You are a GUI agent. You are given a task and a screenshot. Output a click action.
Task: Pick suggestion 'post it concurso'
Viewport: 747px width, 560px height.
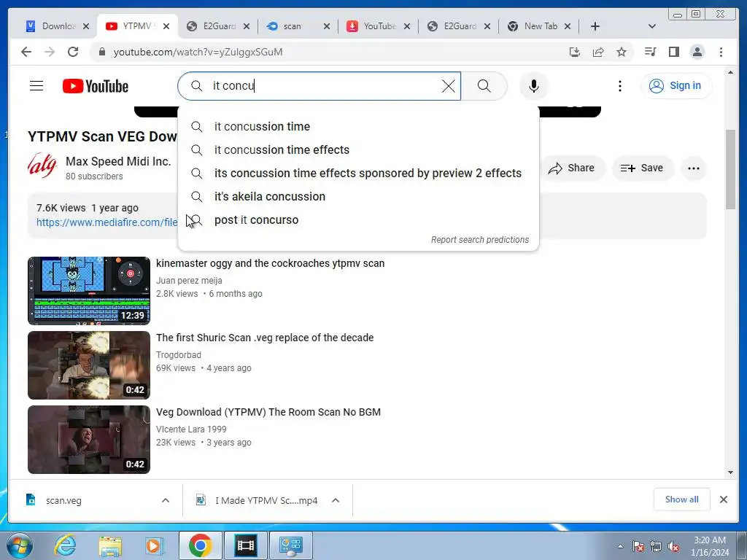tap(358, 219)
